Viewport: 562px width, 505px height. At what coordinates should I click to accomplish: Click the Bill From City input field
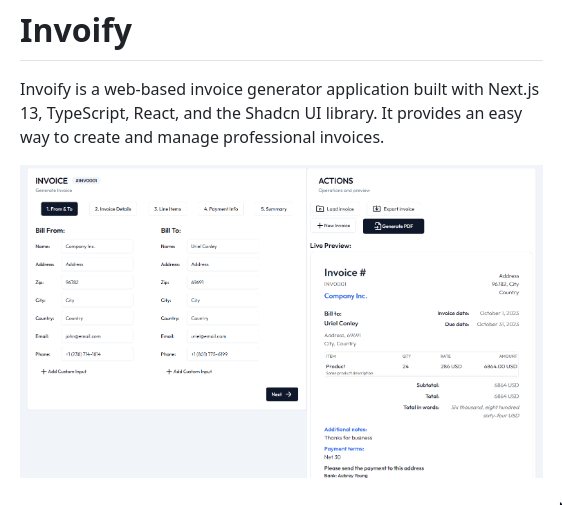point(97,300)
